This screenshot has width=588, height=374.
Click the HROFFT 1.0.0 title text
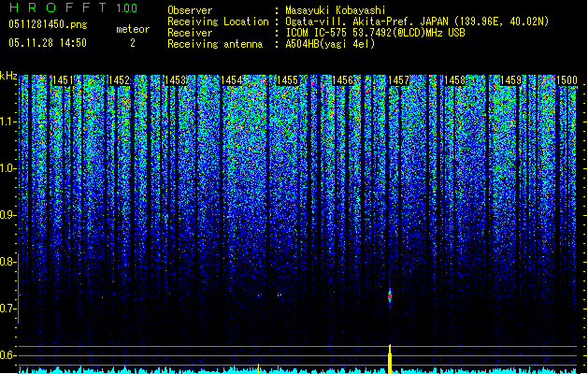(x=74, y=7)
